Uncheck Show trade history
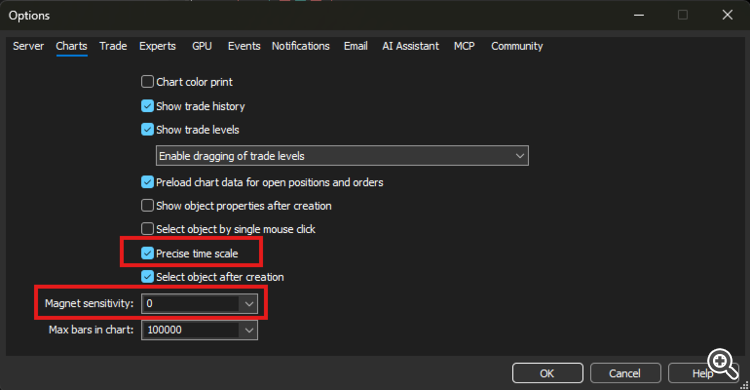Image resolution: width=750 pixels, height=390 pixels. pyautogui.click(x=147, y=106)
